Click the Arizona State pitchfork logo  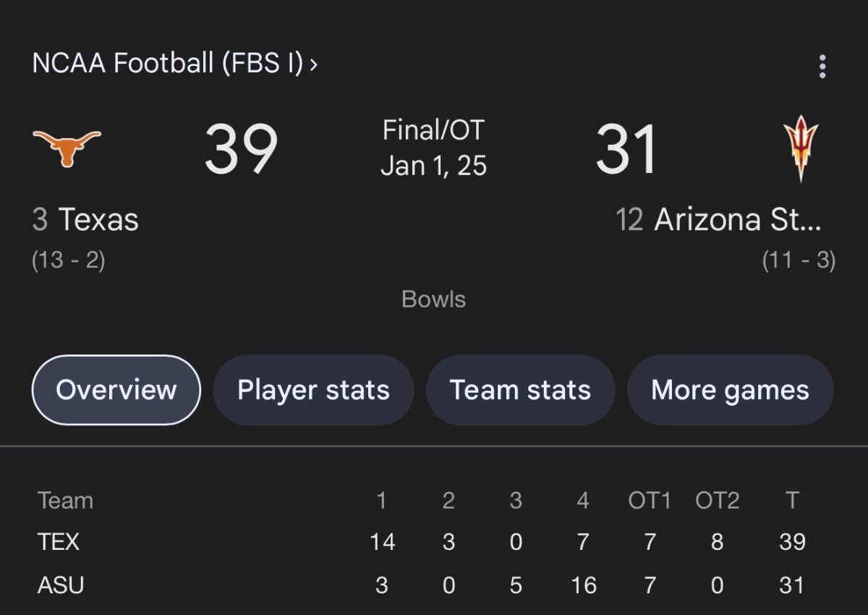point(800,148)
